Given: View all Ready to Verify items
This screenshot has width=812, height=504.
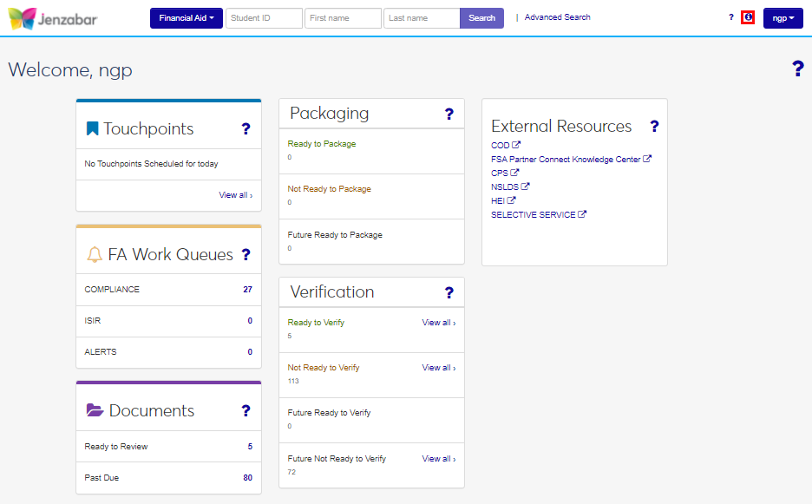Looking at the screenshot, I should point(438,323).
